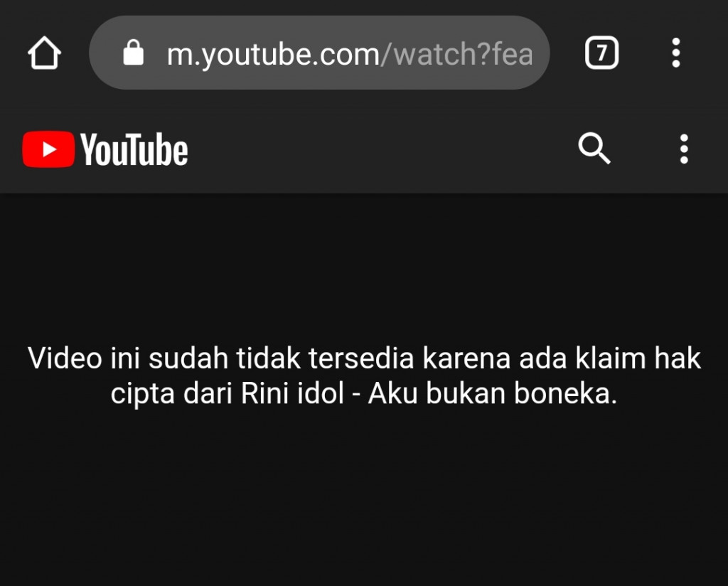Click the copyright claim message text
728x586 pixels.
pos(364,375)
